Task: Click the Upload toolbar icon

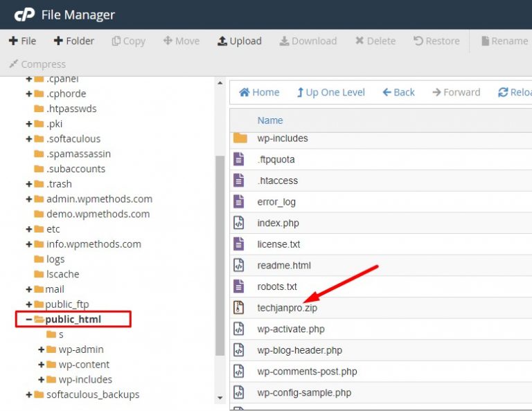Action: (x=222, y=41)
